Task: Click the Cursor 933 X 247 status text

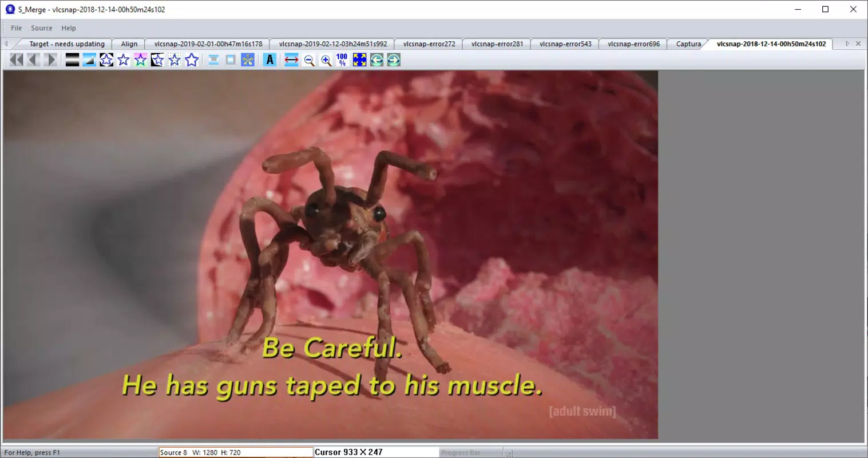Action: coord(348,452)
